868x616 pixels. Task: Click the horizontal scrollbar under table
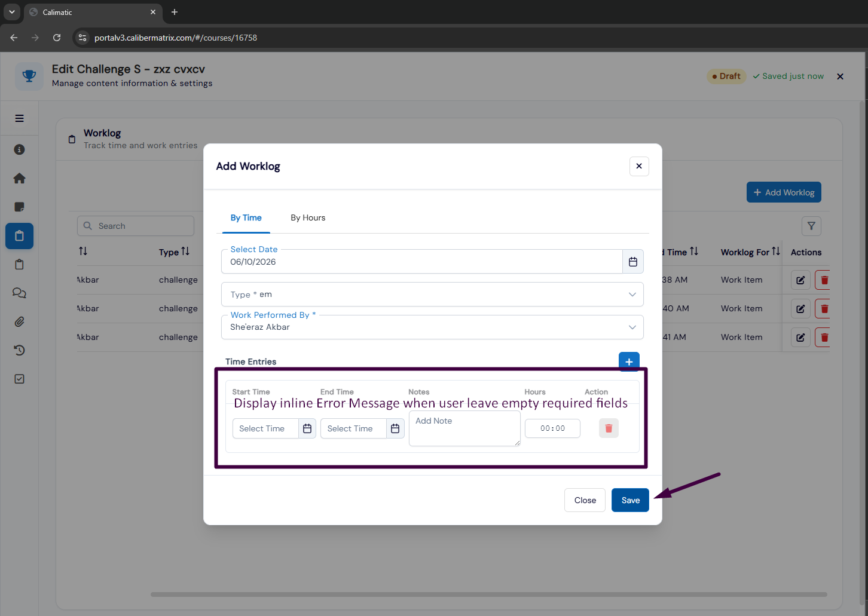click(x=488, y=594)
